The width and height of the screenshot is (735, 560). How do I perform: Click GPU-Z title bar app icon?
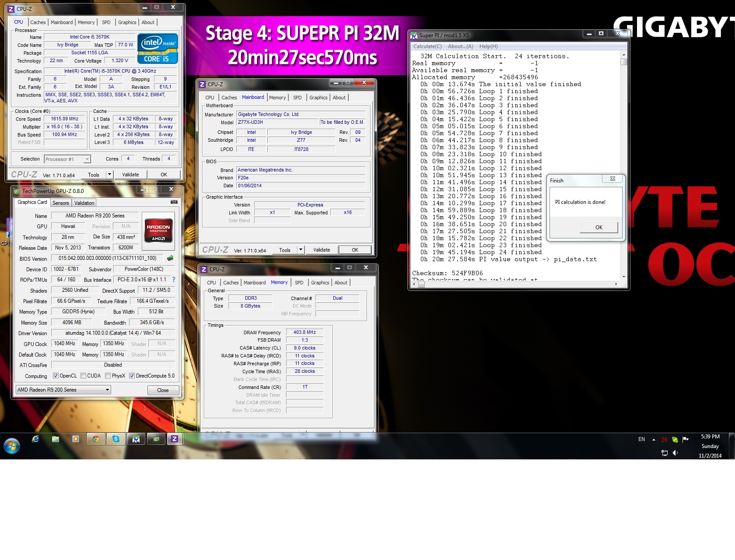(17, 191)
